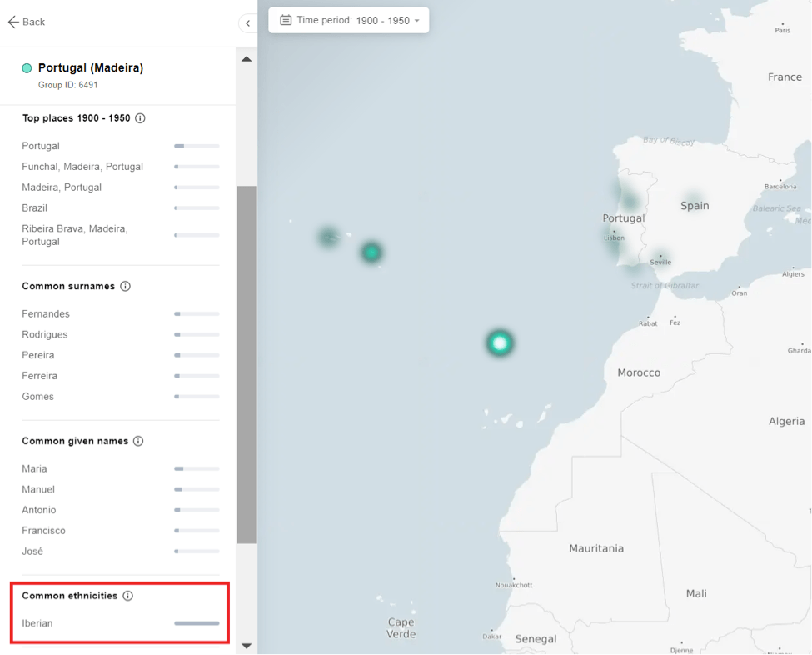
Task: Click the Rabat label on the map
Action: (648, 323)
